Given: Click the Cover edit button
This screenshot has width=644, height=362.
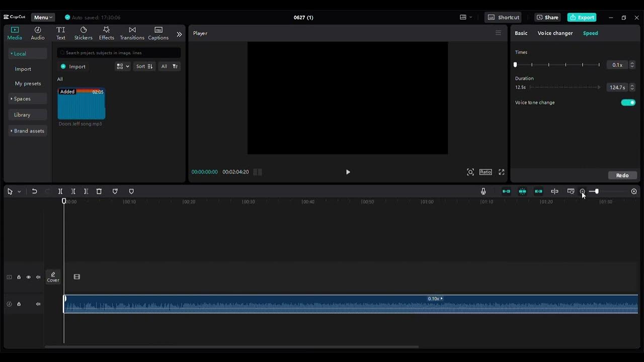Looking at the screenshot, I should click(53, 277).
